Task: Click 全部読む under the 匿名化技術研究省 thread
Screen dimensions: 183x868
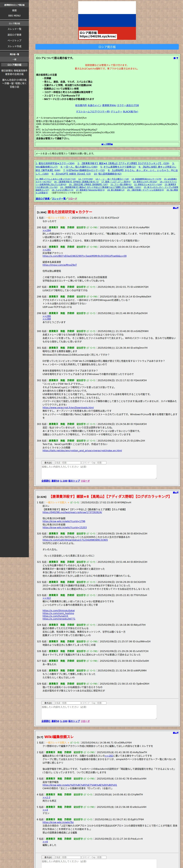Action: [x=46, y=481]
